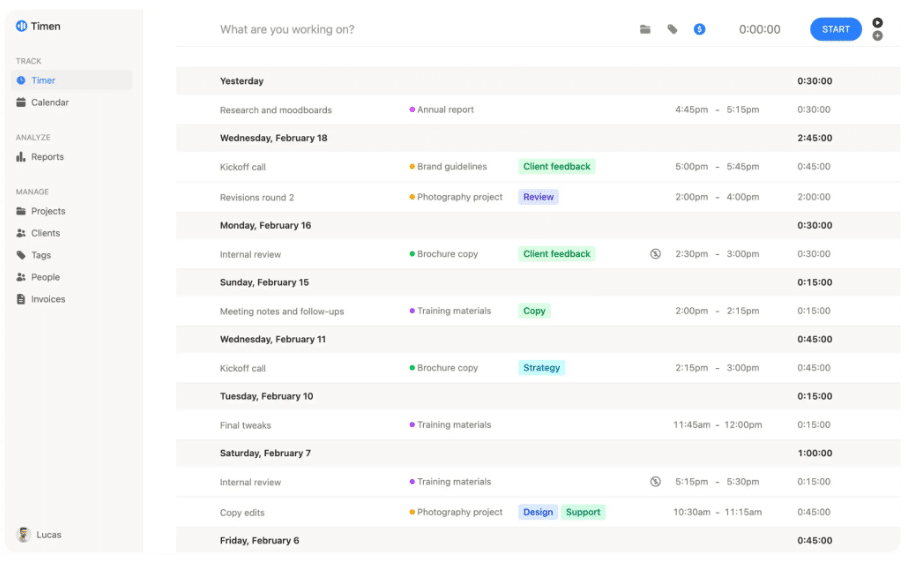
Task: Click the Support tag on Copy edits
Action: [583, 512]
